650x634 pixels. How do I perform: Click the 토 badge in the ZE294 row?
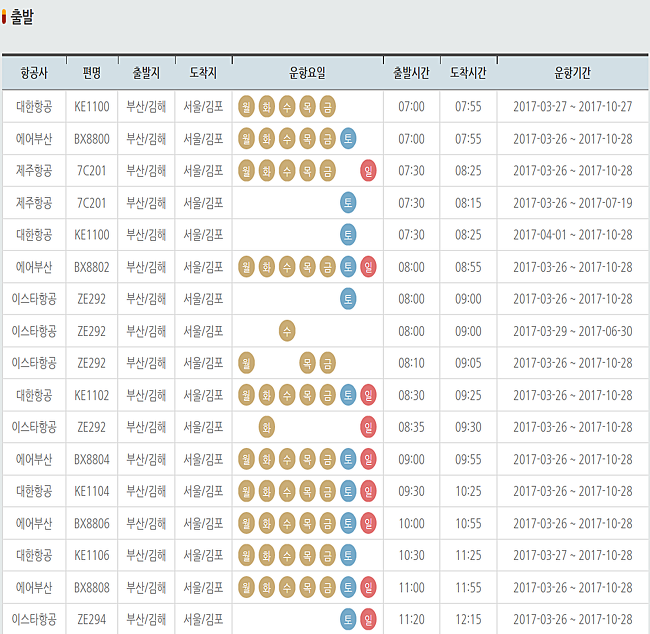tap(348, 619)
